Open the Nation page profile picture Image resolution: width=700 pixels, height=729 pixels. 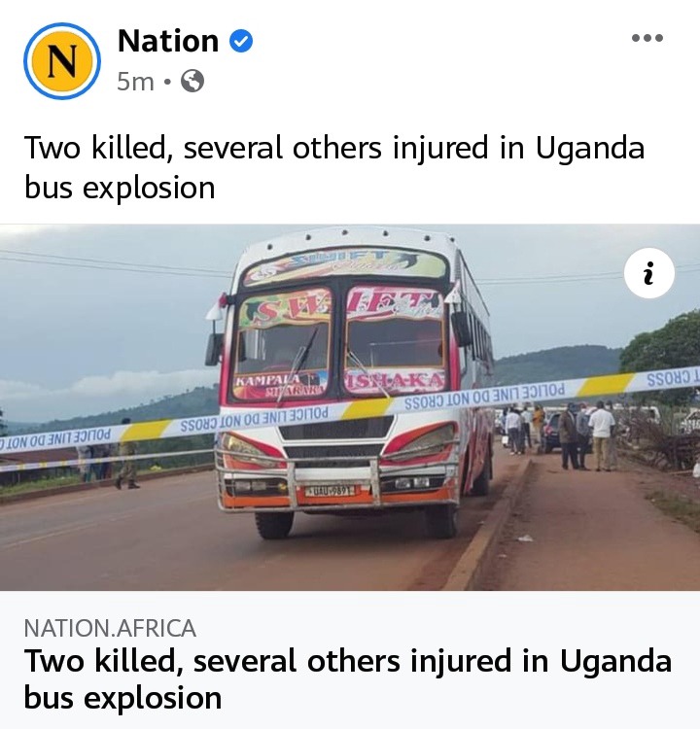pyautogui.click(x=62, y=61)
